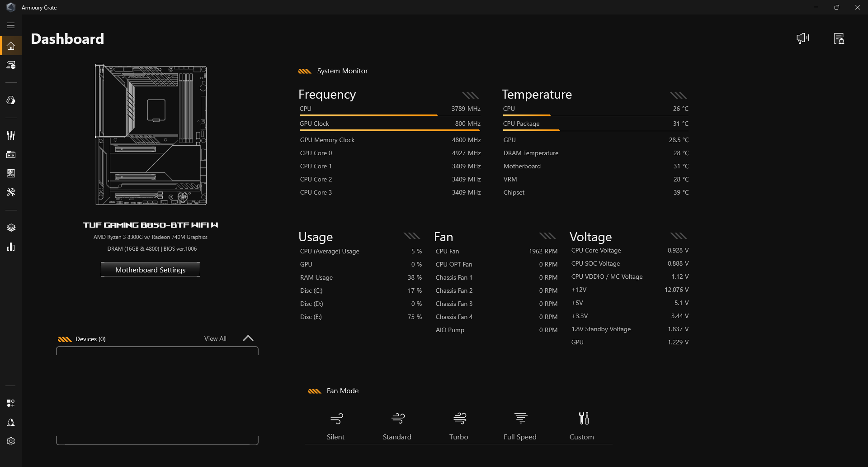Select Disc (E:) usage row
Viewport: 868px width, 467px height.
[361, 317]
